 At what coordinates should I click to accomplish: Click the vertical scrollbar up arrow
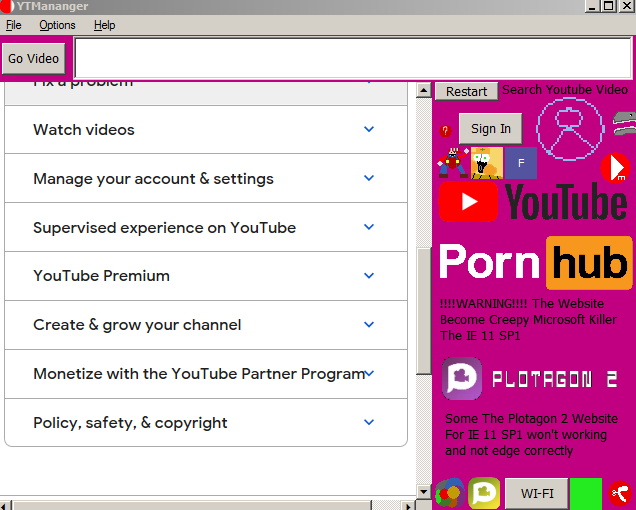click(x=424, y=90)
